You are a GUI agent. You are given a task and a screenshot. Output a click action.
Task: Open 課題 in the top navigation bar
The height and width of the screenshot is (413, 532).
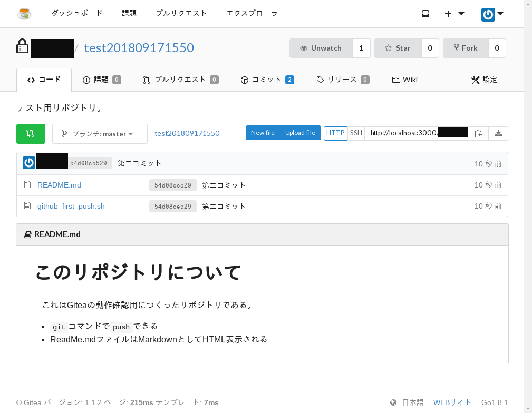pyautogui.click(x=129, y=13)
